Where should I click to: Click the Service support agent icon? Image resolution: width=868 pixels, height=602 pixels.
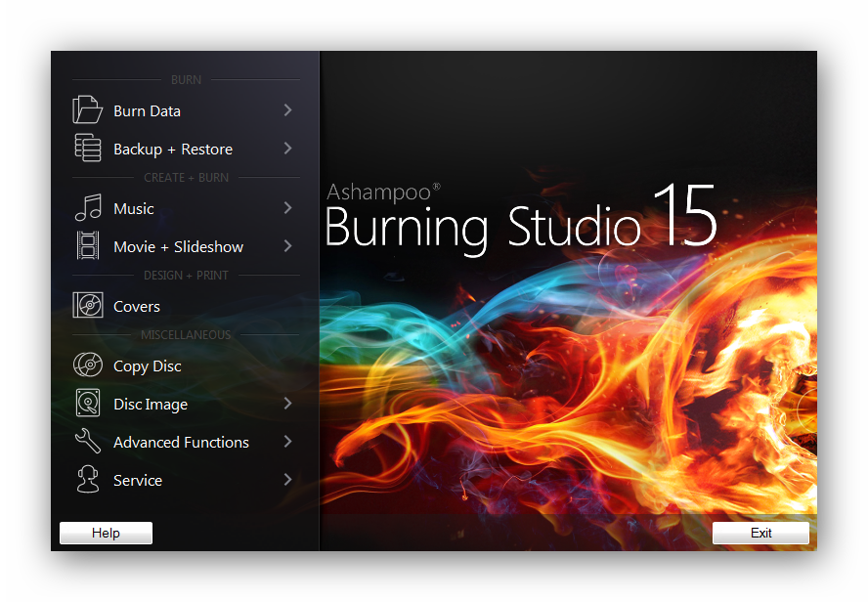pyautogui.click(x=88, y=479)
